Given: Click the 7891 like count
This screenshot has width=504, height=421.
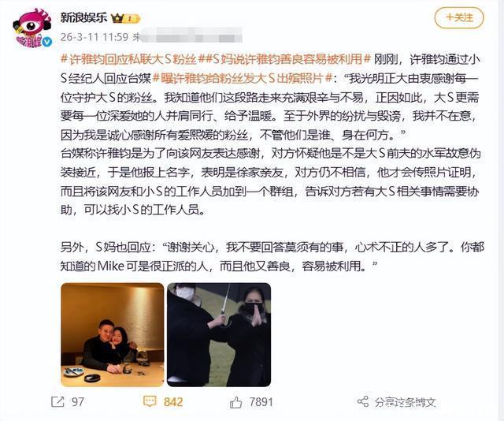Looking at the screenshot, I should (261, 402).
